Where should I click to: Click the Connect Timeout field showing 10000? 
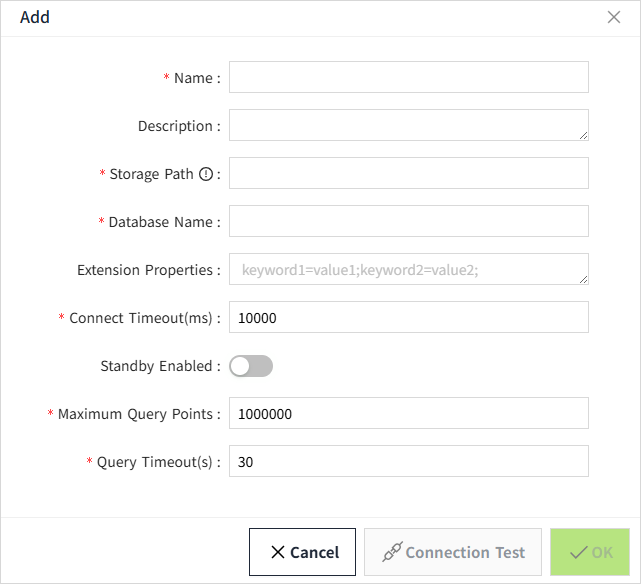coord(408,317)
